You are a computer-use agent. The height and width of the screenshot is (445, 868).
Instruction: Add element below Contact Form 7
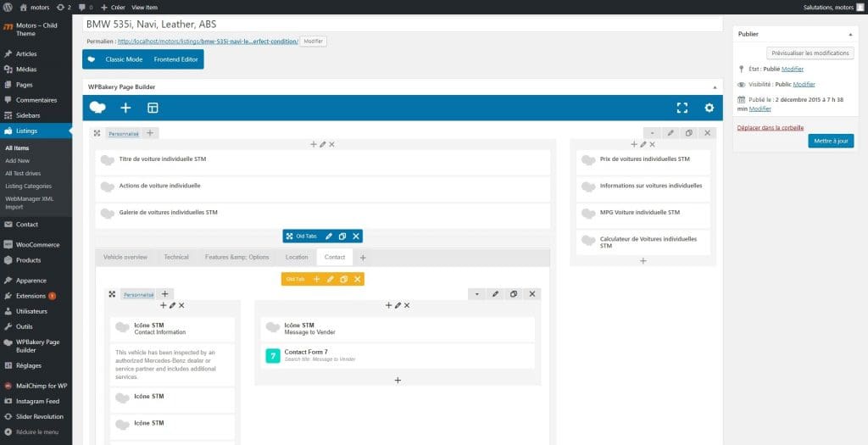pos(398,381)
